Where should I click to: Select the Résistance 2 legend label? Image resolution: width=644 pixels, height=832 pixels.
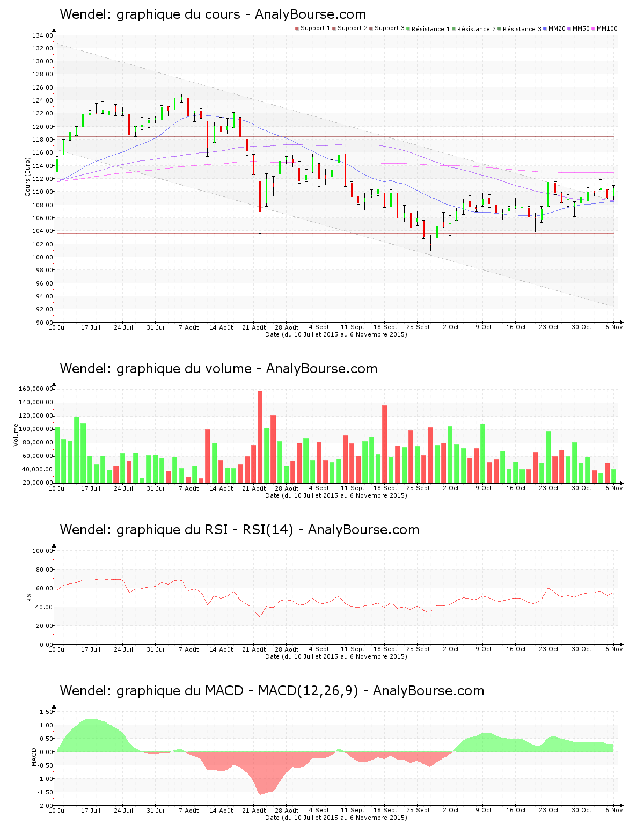[477, 29]
